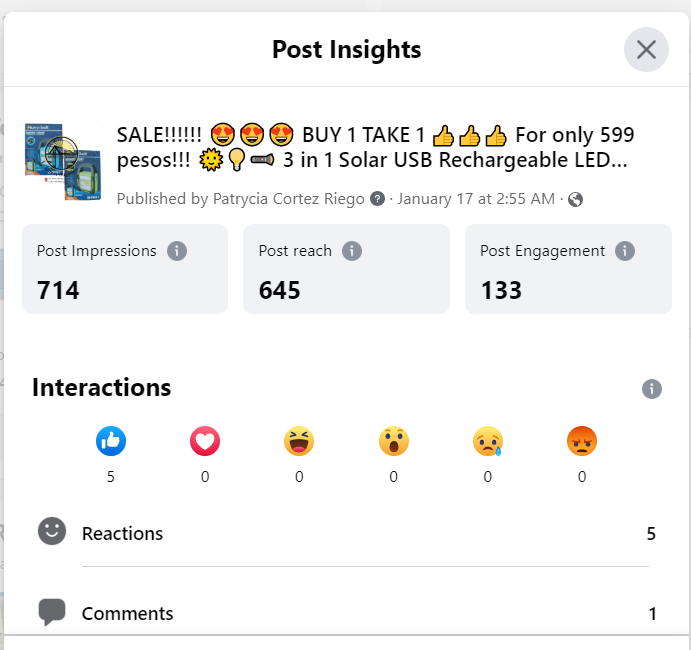This screenshot has width=691, height=650.
Task: Click the Sad crying reaction icon
Action: coord(488,441)
